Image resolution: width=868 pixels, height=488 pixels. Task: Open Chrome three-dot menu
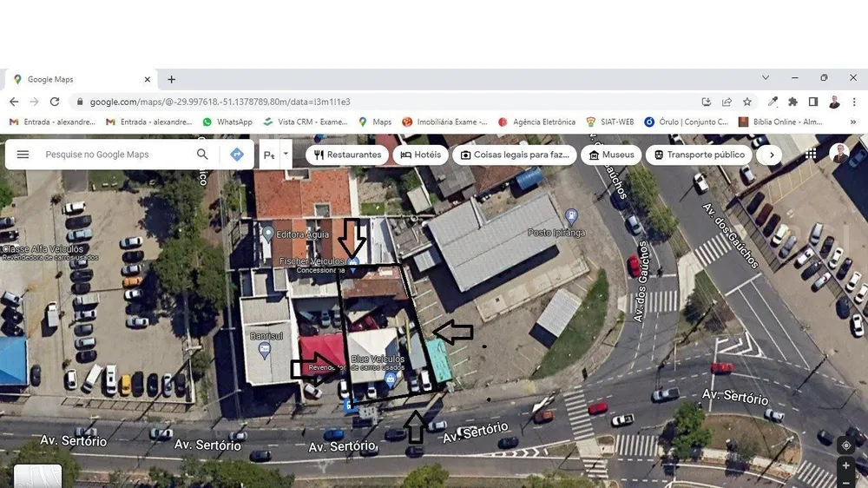[x=854, y=102]
